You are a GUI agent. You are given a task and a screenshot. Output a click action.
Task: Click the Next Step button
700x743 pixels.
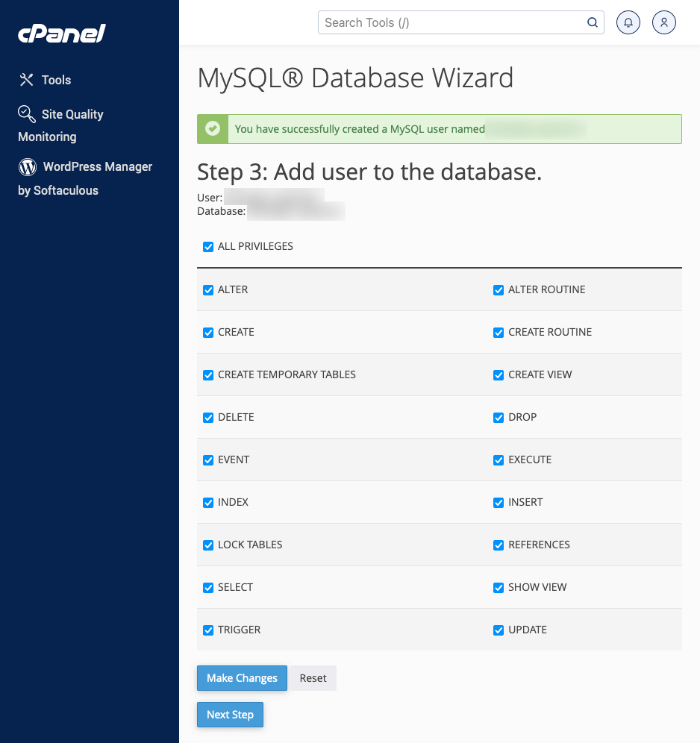(230, 715)
